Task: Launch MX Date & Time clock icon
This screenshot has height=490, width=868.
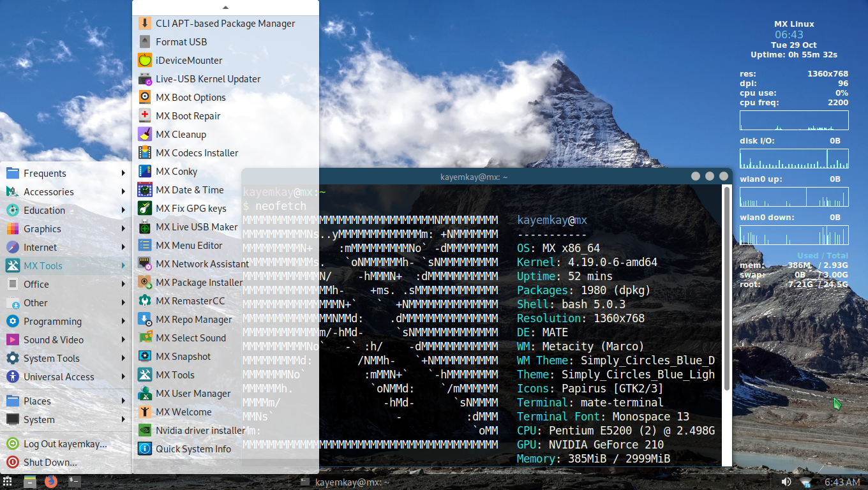Action: 145,190
